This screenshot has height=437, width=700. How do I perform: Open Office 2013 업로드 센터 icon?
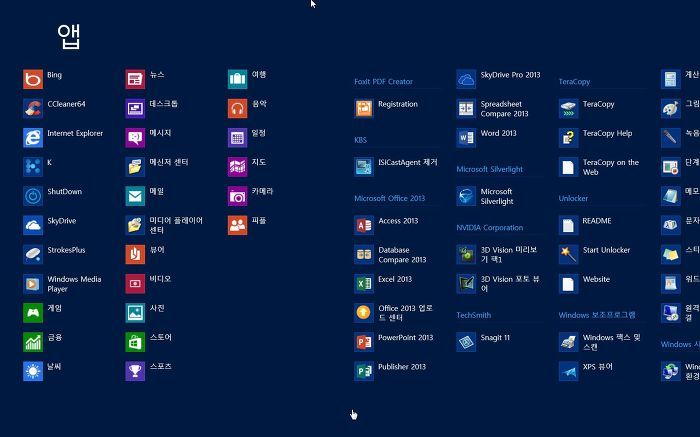coord(364,312)
